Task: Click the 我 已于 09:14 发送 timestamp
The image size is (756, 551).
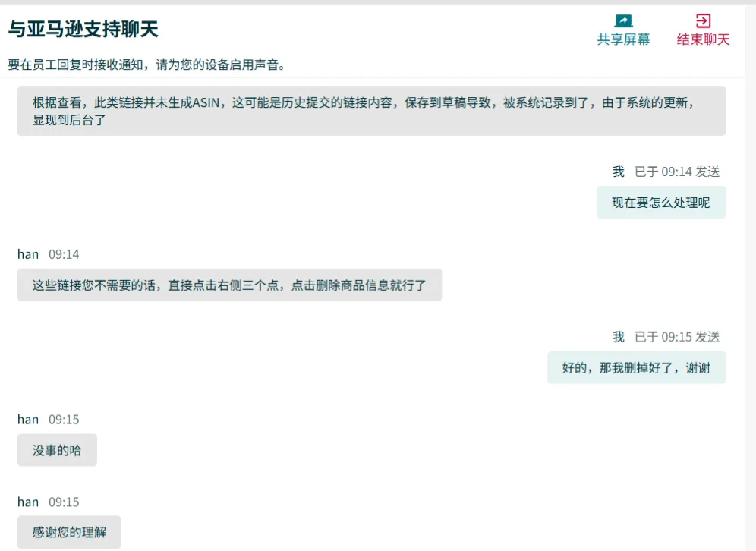Action: (666, 172)
